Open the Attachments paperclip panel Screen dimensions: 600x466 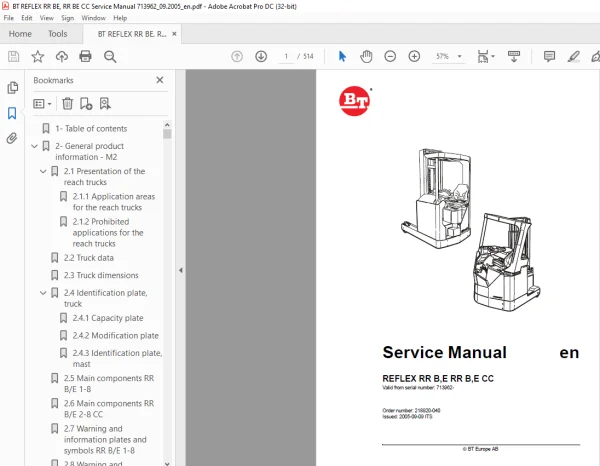click(x=12, y=138)
